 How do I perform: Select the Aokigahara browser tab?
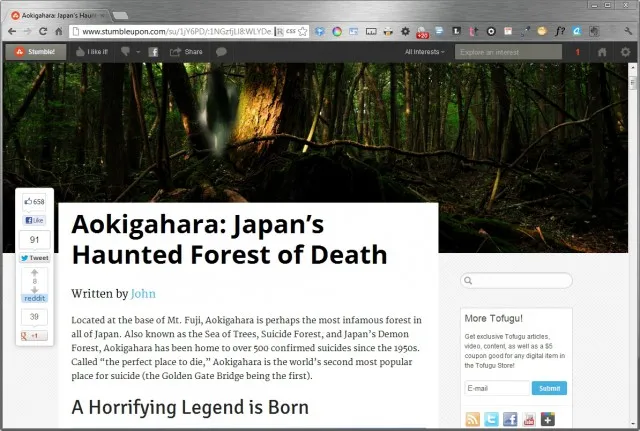[57, 16]
